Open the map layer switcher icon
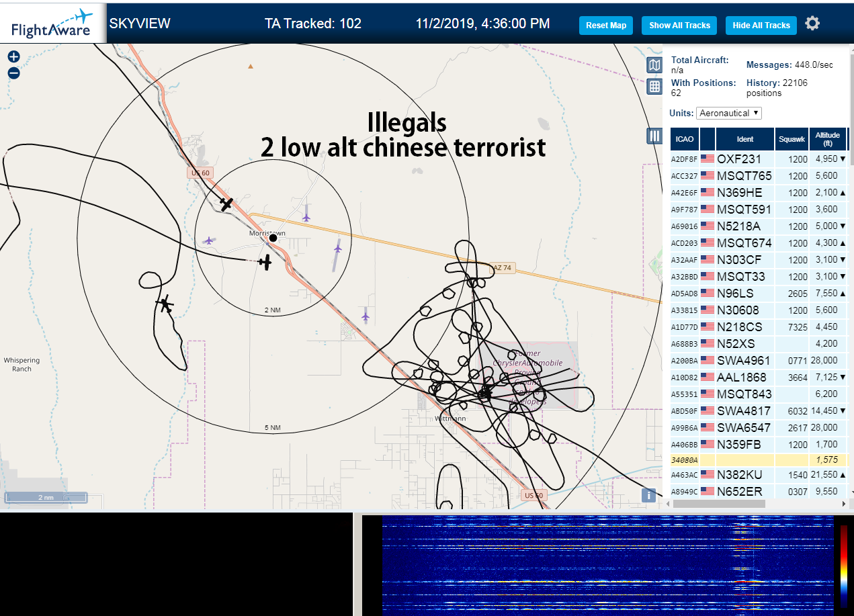 click(654, 65)
